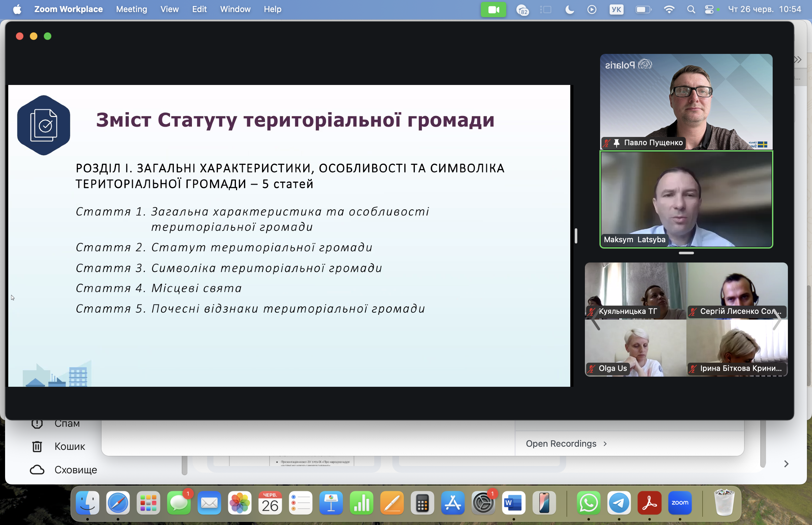Open Control Center
This screenshot has height=525, width=812.
pyautogui.click(x=709, y=10)
